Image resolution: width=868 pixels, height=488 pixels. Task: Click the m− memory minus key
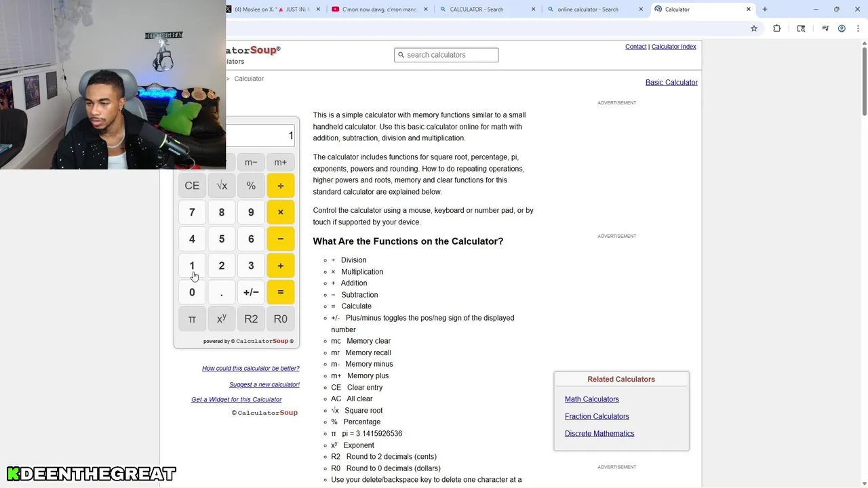click(x=251, y=163)
